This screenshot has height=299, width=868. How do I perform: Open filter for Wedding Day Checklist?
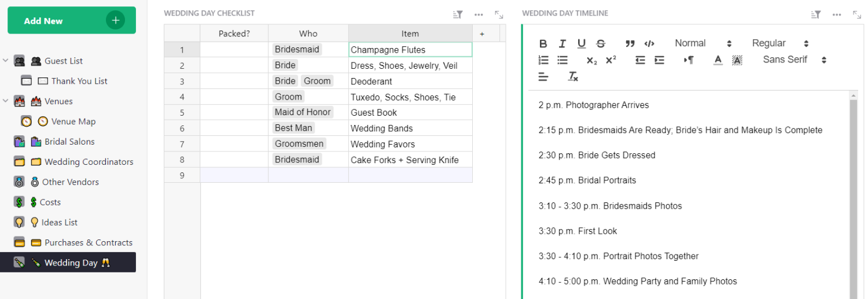[x=458, y=14]
